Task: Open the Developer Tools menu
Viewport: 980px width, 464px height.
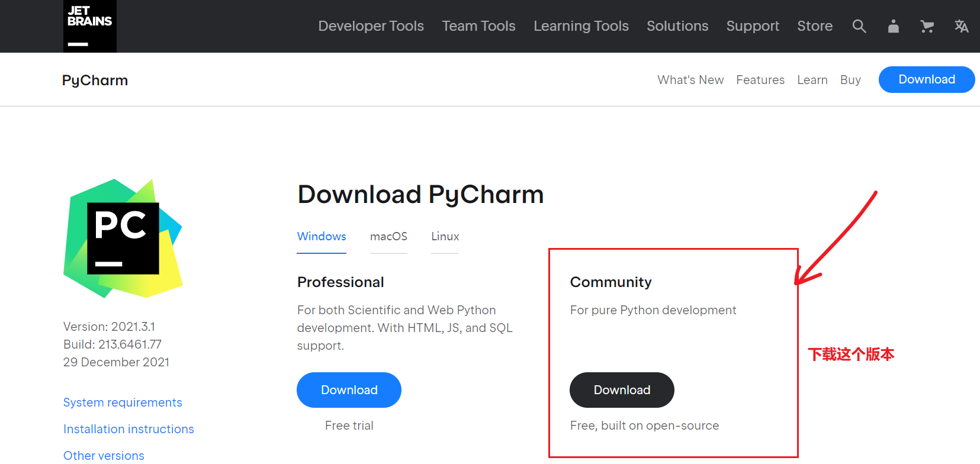Action: coord(371,26)
